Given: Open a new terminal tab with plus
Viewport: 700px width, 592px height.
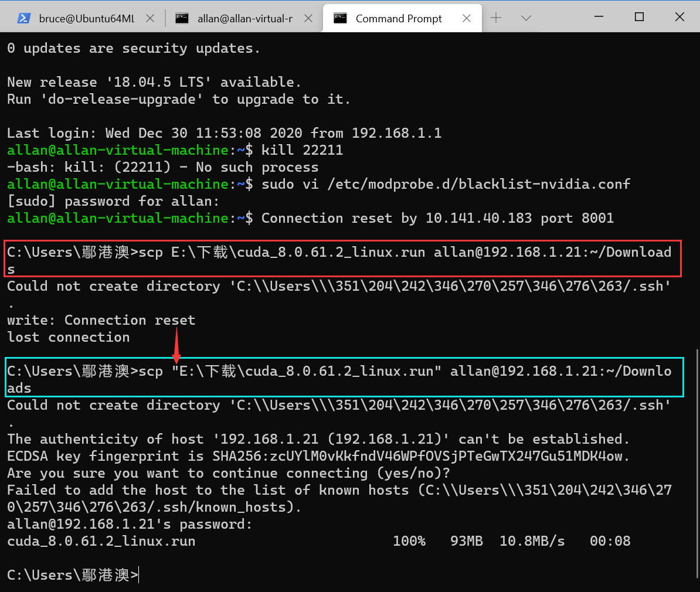Looking at the screenshot, I should tap(496, 18).
